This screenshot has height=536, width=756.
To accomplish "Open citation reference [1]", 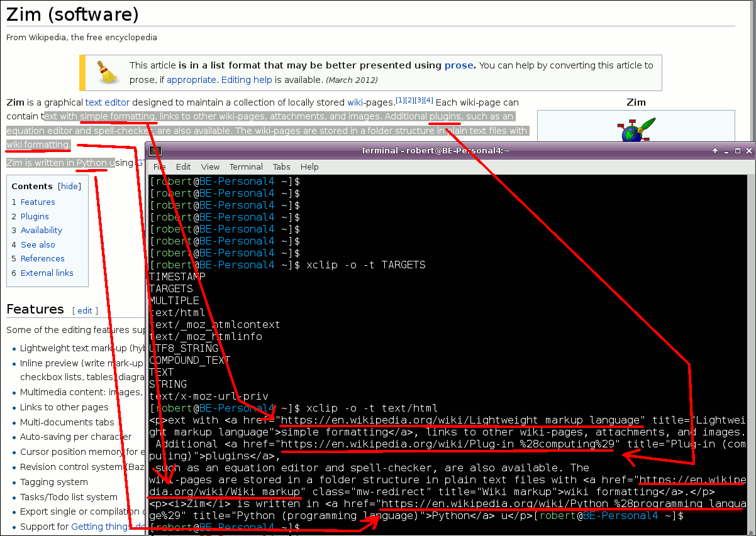I will (x=399, y=100).
